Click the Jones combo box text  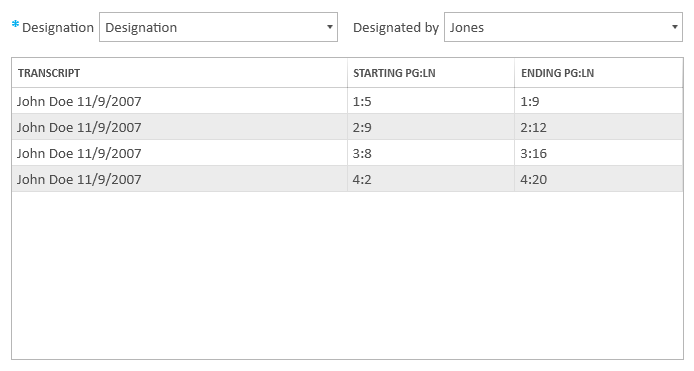[467, 27]
